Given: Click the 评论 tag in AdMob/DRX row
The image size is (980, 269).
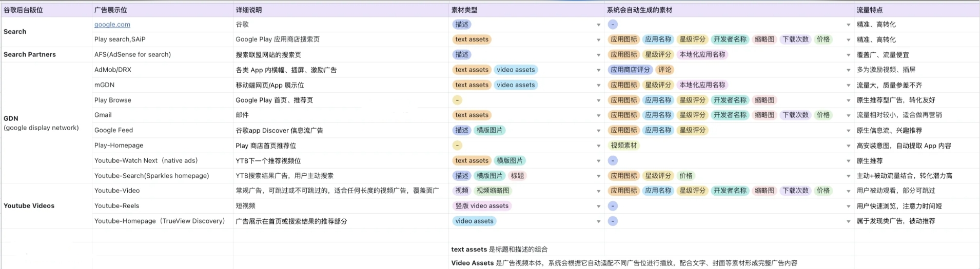Looking at the screenshot, I should click(x=665, y=70).
